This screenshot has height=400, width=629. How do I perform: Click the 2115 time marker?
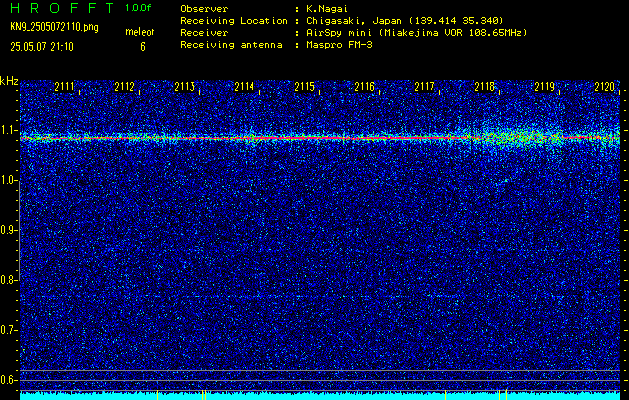click(304, 87)
